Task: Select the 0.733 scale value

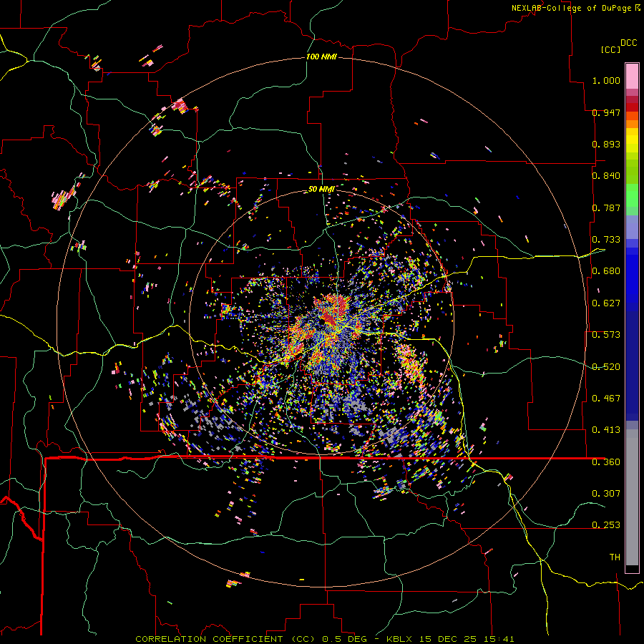Action: pos(606,240)
